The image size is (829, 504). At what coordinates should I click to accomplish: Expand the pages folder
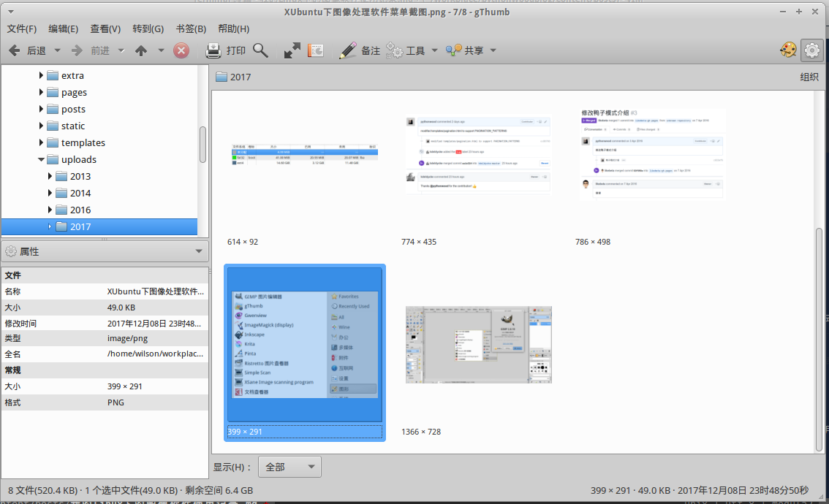point(41,92)
